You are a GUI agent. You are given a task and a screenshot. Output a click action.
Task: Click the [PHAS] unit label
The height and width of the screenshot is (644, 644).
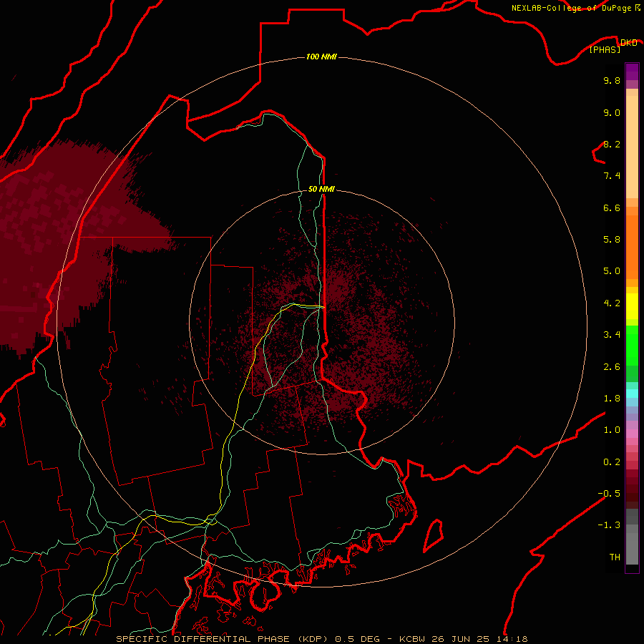click(x=605, y=49)
